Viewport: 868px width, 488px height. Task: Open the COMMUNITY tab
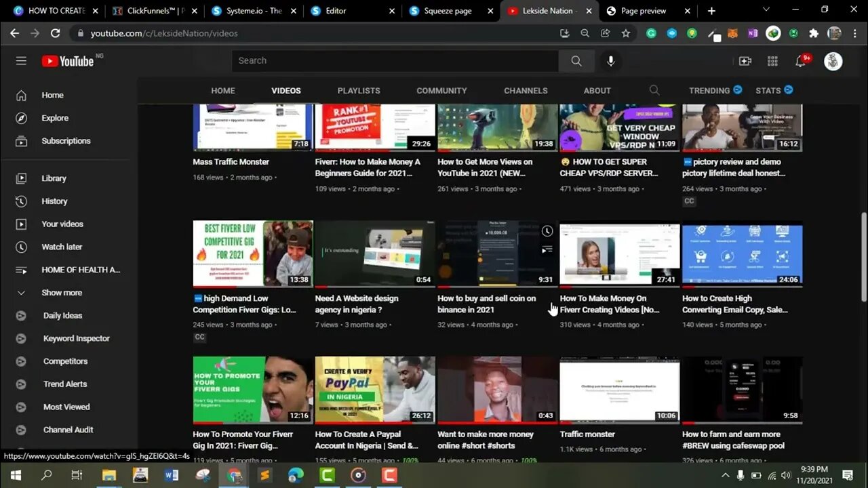441,91
